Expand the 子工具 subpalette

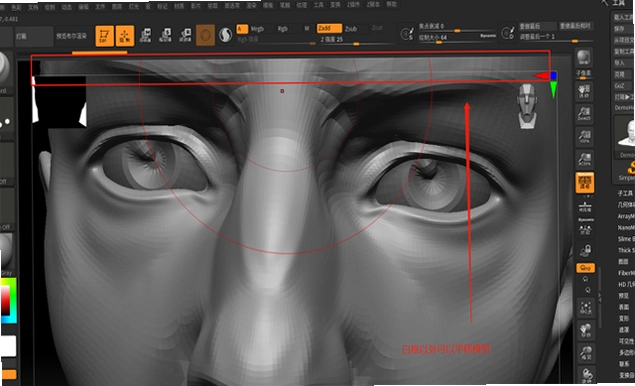[x=626, y=194]
